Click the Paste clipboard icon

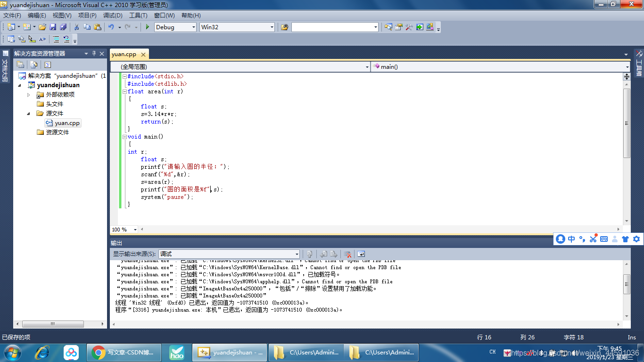[x=98, y=27]
